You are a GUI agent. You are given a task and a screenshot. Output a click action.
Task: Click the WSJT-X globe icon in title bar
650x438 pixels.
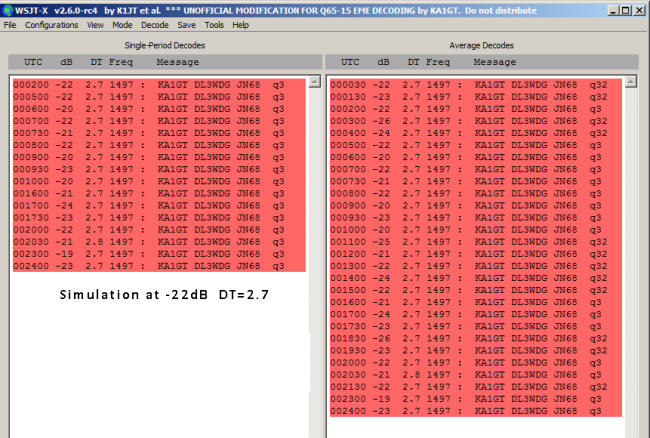7,10
